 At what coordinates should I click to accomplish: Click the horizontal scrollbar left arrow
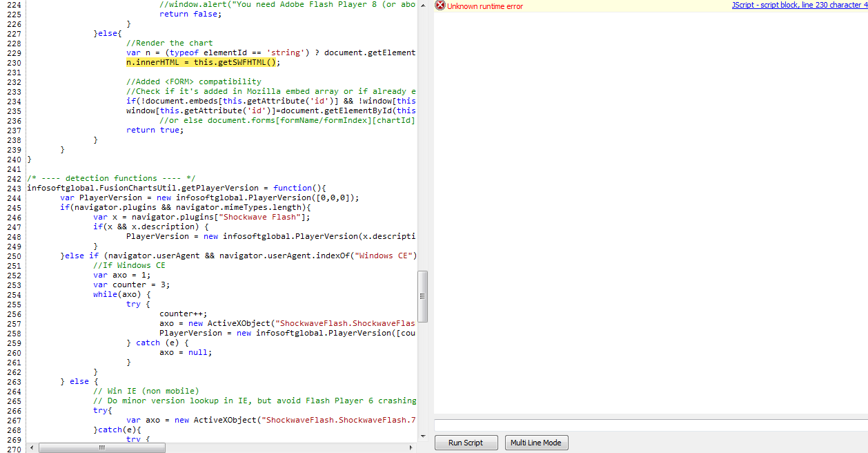tap(32, 447)
